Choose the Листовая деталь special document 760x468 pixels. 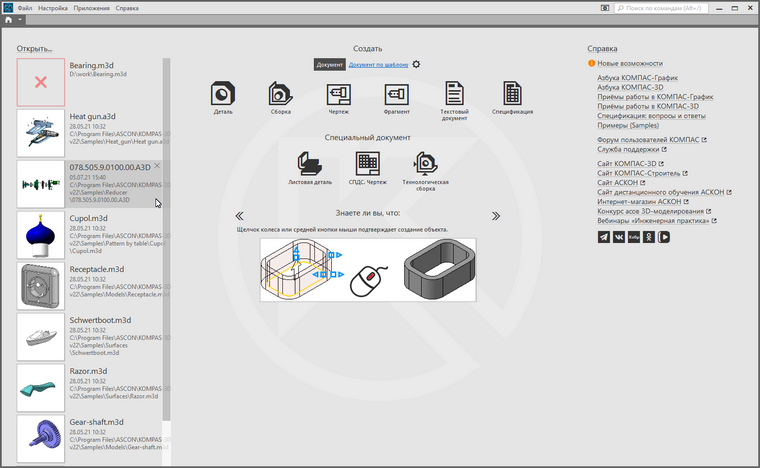click(x=309, y=162)
